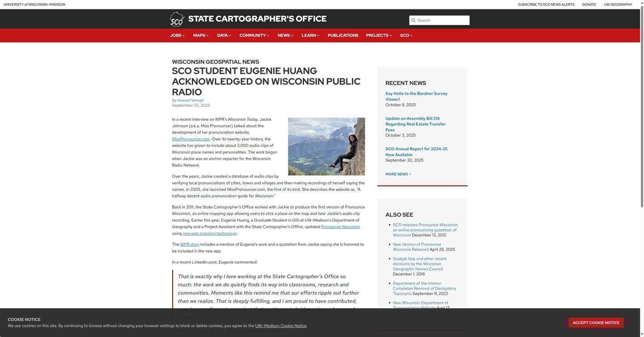The image size is (644, 337).
Task: Open the NEWS dropdown menu
Action: 285,35
